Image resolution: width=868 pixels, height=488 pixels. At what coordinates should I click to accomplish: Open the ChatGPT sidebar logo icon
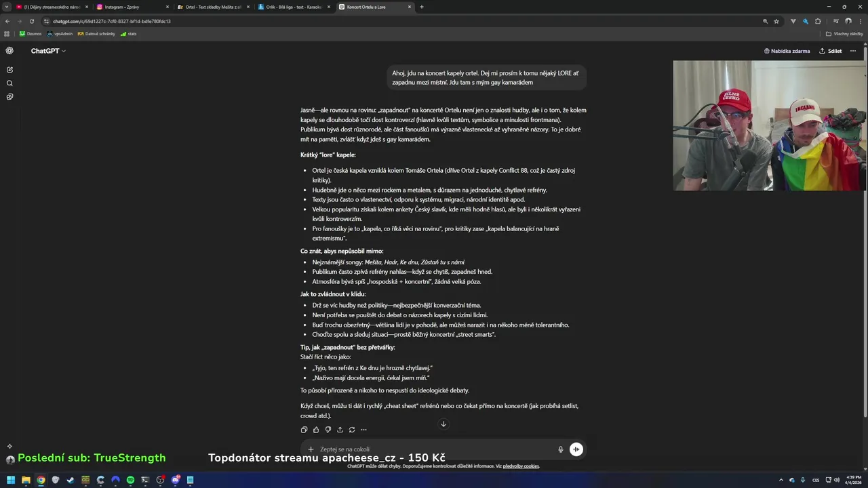(9, 51)
